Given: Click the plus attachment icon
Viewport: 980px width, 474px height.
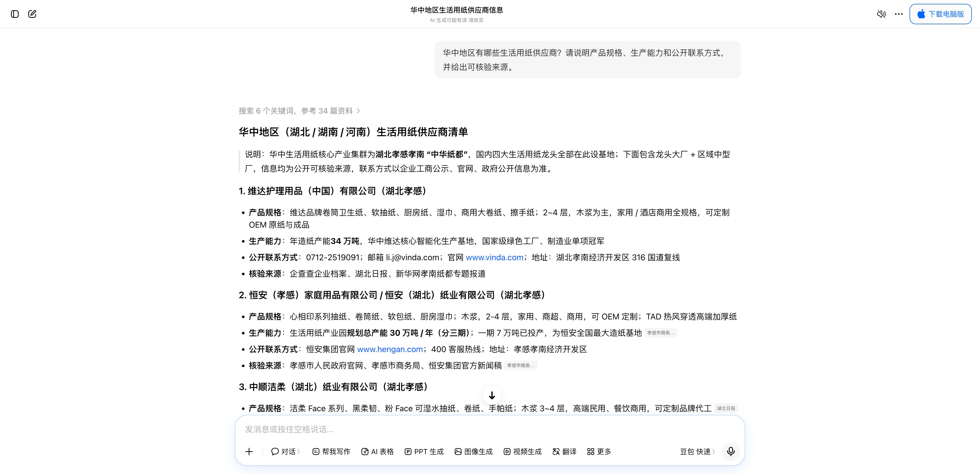Looking at the screenshot, I should click(249, 452).
